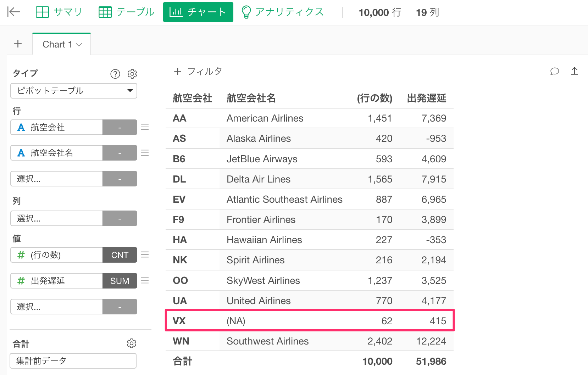
Task: Open chart type help question icon
Action: pos(115,74)
